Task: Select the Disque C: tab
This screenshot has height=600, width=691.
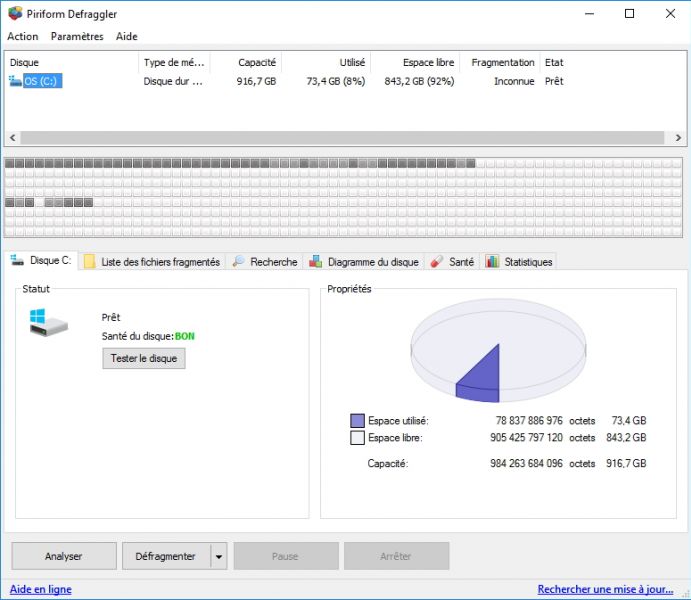Action: pyautogui.click(x=41, y=260)
